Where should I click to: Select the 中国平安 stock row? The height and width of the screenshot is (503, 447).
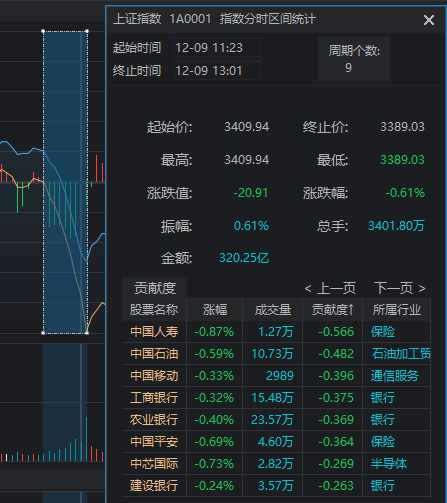point(276,442)
